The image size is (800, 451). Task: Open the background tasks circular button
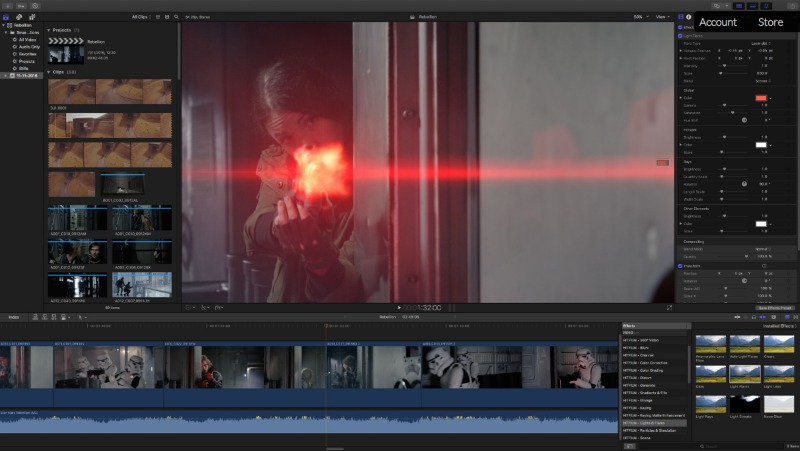(x=35, y=6)
